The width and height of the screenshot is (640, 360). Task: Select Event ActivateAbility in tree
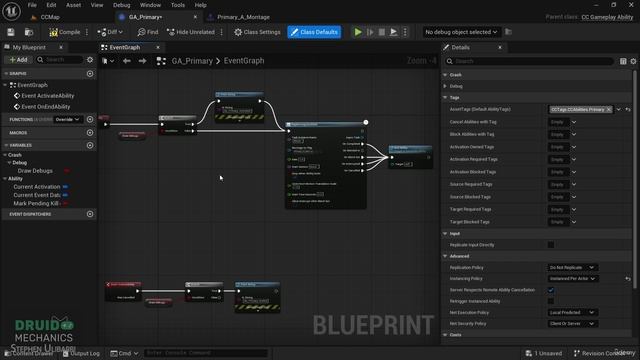(48, 96)
